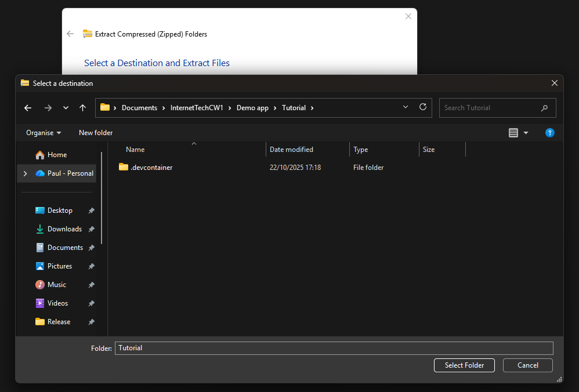The height and width of the screenshot is (392, 579).
Task: Open the help question mark icon
Action: [549, 133]
